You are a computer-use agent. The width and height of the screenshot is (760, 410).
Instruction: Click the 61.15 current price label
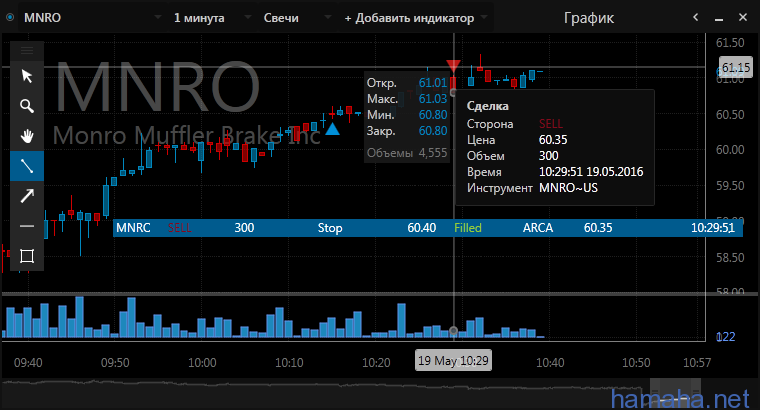[x=735, y=67]
